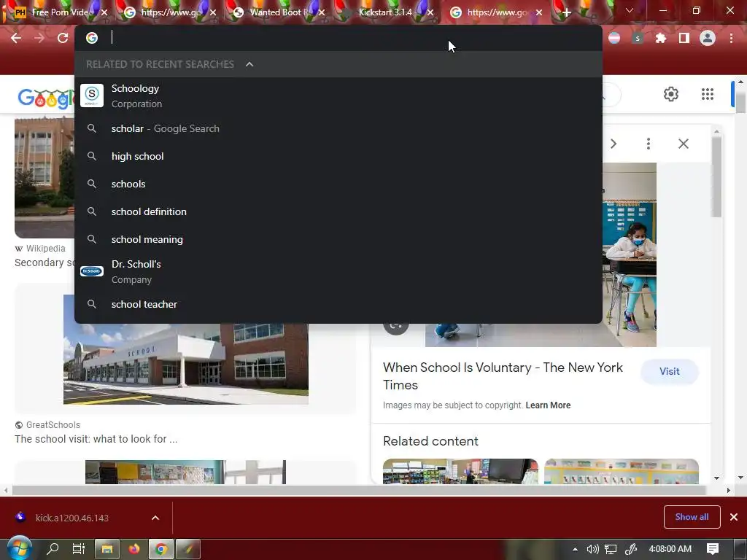The height and width of the screenshot is (560, 747).
Task: Switch to the Wanted Boot tab
Action: click(x=276, y=12)
